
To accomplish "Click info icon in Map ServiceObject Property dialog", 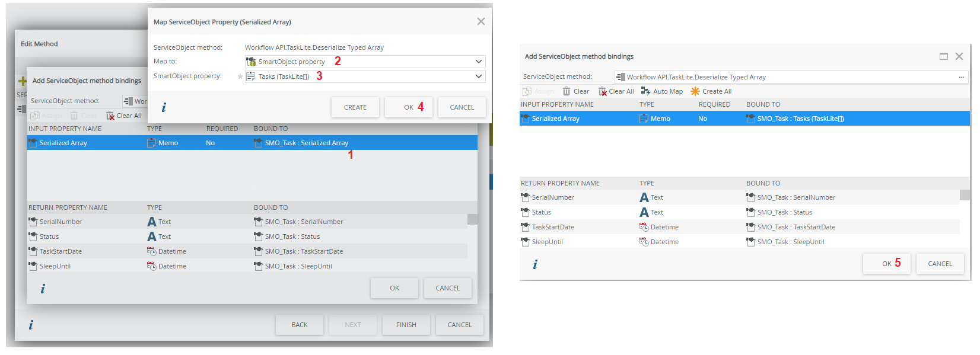I will pos(164,107).
